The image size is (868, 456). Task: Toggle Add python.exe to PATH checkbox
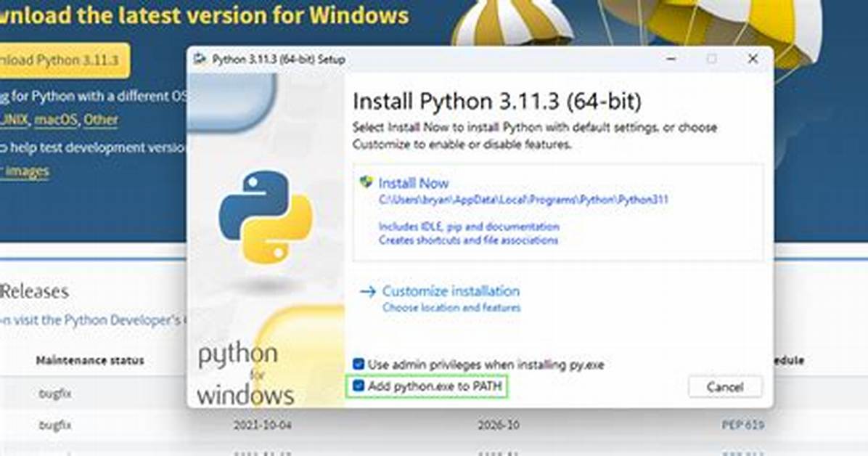point(359,386)
